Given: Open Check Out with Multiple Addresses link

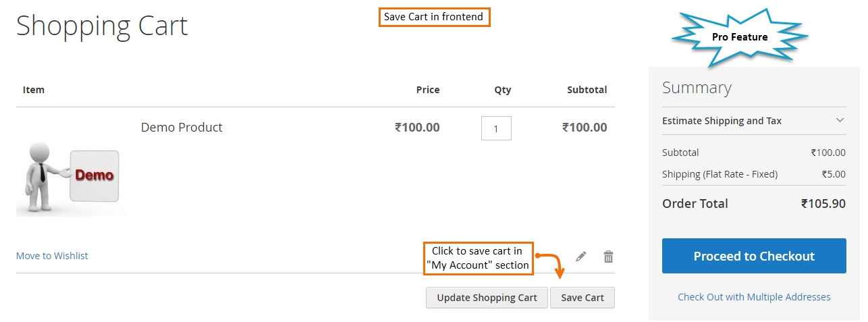Looking at the screenshot, I should (754, 297).
